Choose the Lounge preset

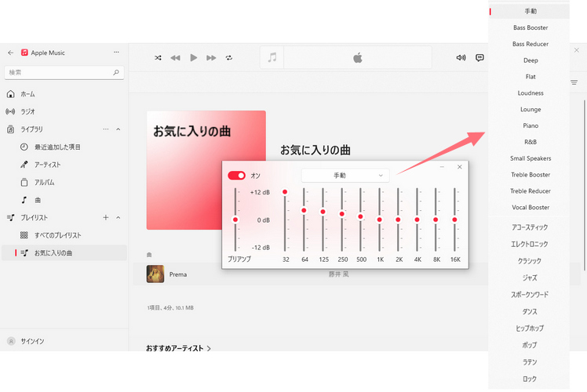pyautogui.click(x=530, y=109)
